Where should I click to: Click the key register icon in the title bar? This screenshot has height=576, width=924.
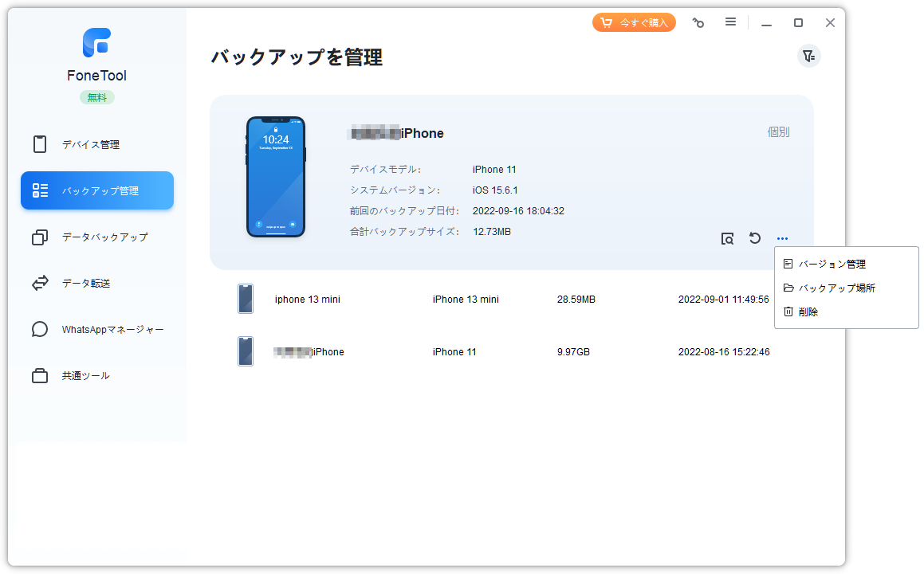pos(698,23)
